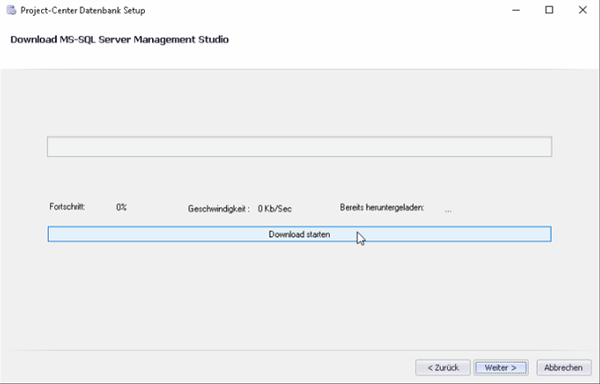Click the Bereits heruntergeladen label

point(382,207)
